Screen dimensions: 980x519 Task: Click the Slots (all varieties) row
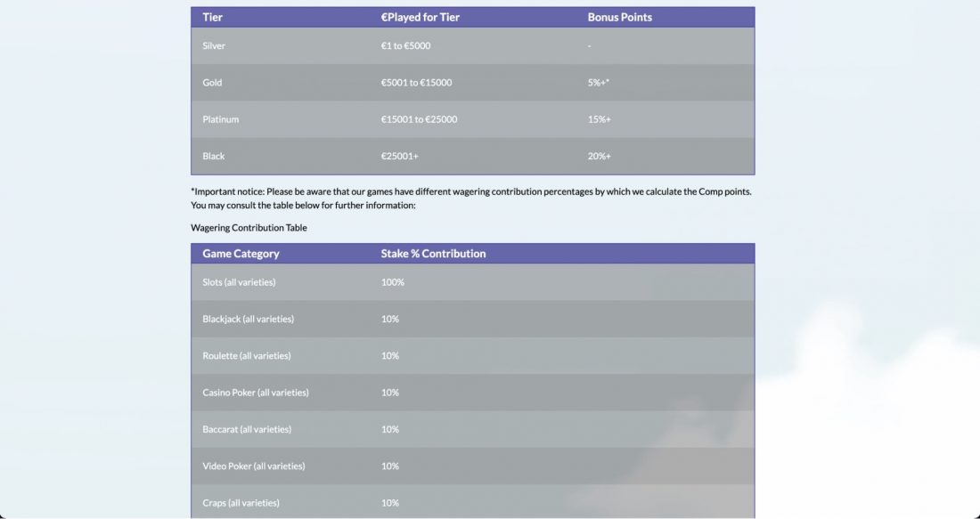tap(472, 282)
